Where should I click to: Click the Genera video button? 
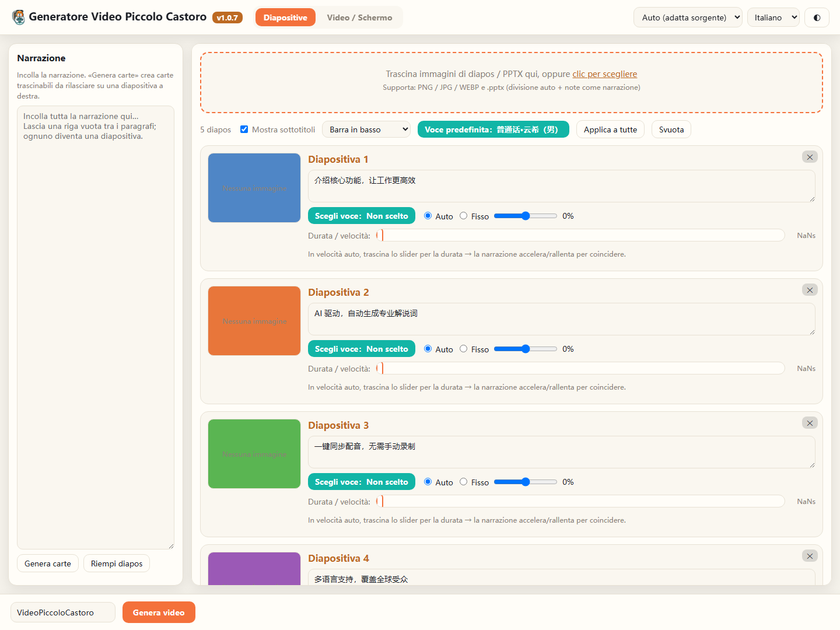pyautogui.click(x=159, y=612)
